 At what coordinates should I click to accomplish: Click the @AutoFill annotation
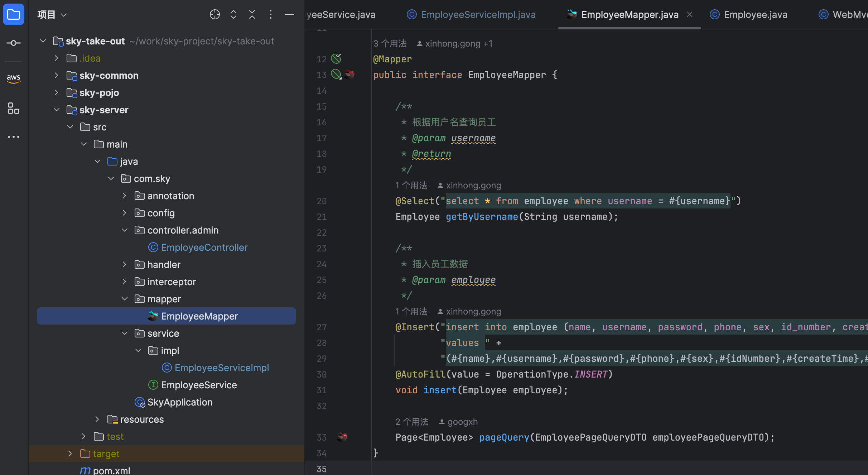421,374
